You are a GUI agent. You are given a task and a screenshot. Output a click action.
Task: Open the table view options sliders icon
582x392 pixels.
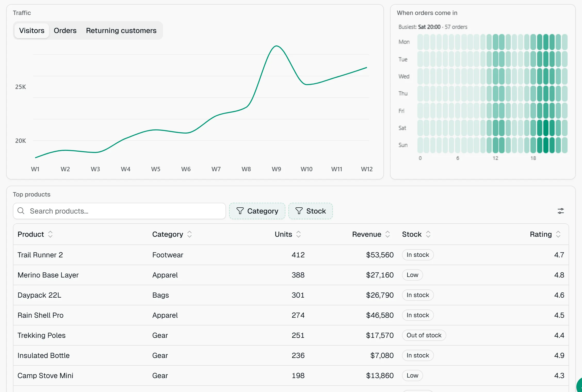tap(561, 211)
